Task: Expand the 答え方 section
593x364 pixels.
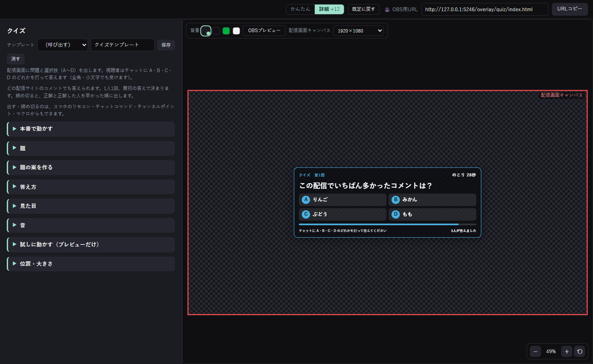Action: point(91,187)
